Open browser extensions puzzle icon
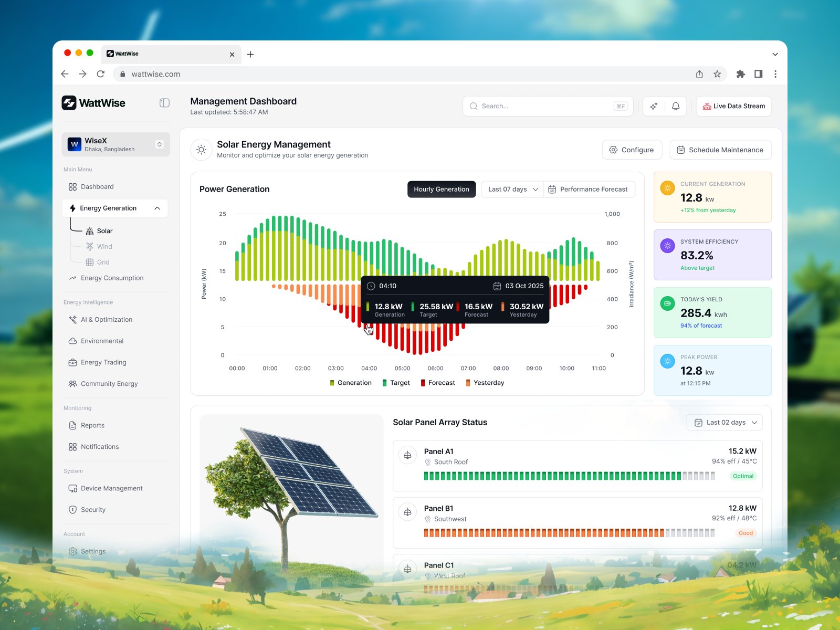Viewport: 840px width, 630px height. click(741, 74)
